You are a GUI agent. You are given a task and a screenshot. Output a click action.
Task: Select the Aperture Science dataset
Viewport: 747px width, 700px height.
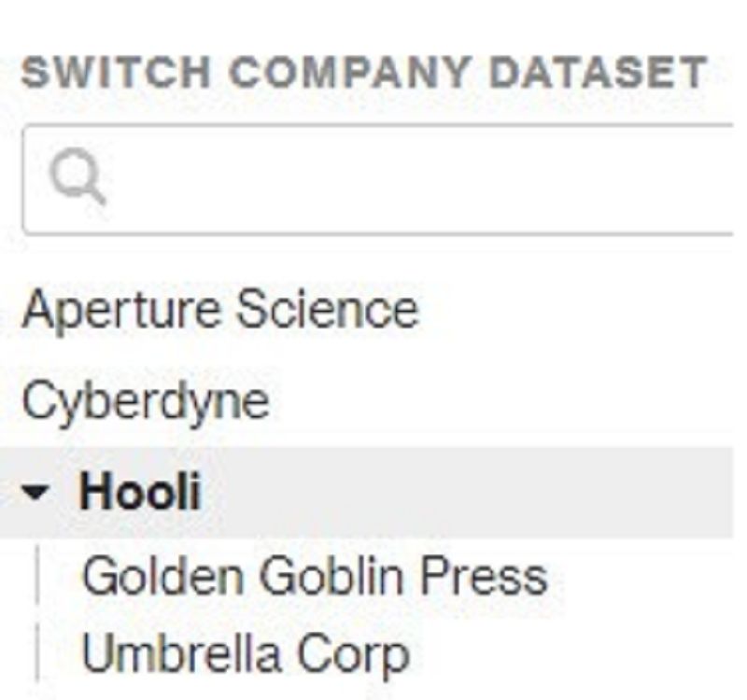pos(220,310)
